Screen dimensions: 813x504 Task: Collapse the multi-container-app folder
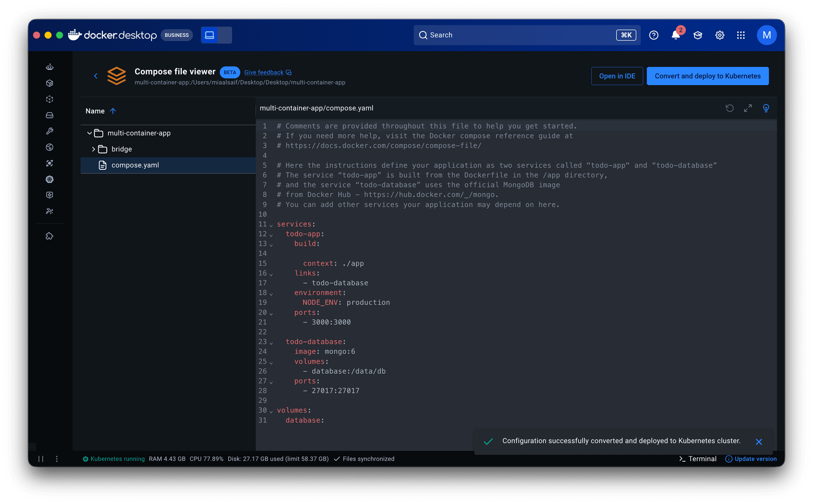coord(89,133)
